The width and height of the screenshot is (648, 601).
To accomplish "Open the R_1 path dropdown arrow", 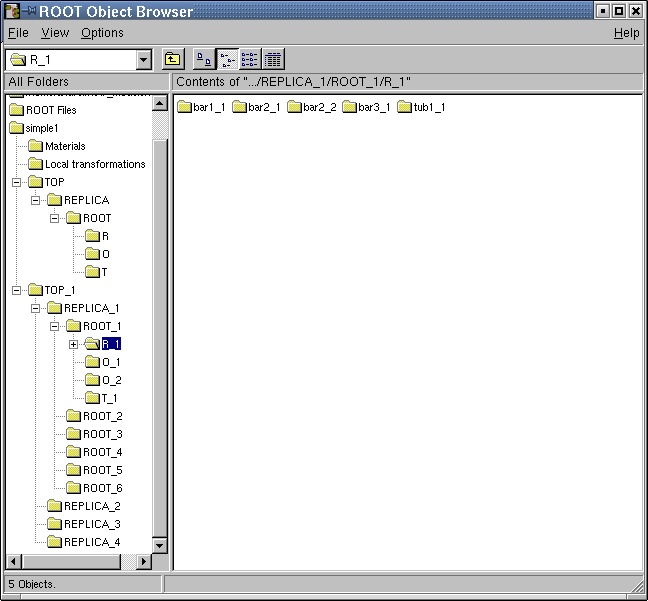I will pyautogui.click(x=143, y=60).
